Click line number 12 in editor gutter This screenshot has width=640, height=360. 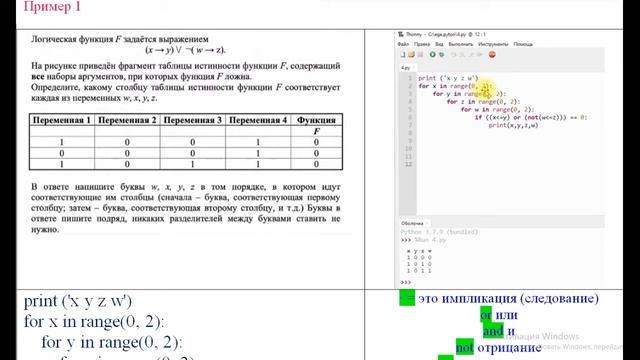coord(409,164)
